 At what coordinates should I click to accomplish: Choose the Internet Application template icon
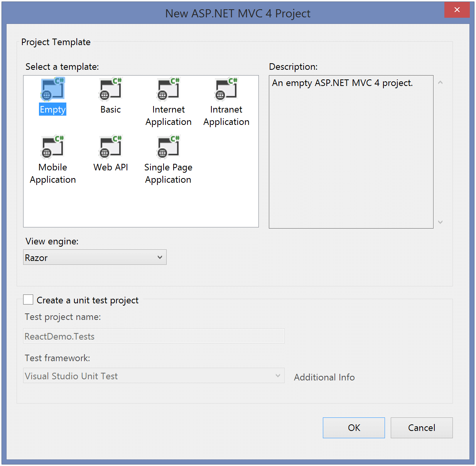[169, 89]
